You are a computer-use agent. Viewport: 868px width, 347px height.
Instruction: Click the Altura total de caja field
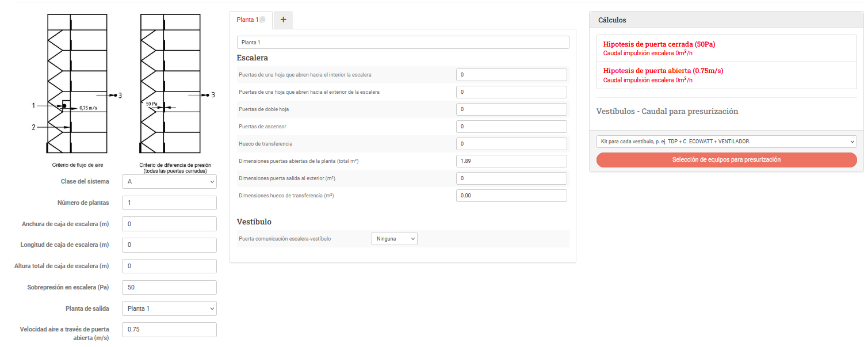point(169,266)
